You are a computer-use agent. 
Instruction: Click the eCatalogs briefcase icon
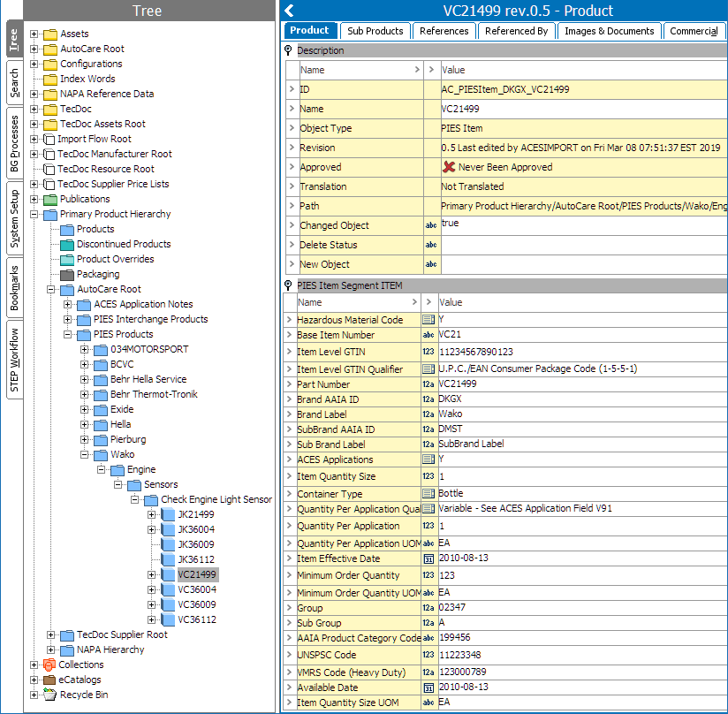50,680
